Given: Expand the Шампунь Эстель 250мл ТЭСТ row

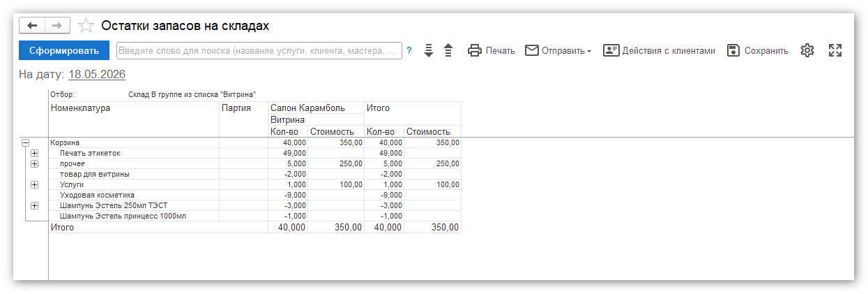Looking at the screenshot, I should pos(34,205).
